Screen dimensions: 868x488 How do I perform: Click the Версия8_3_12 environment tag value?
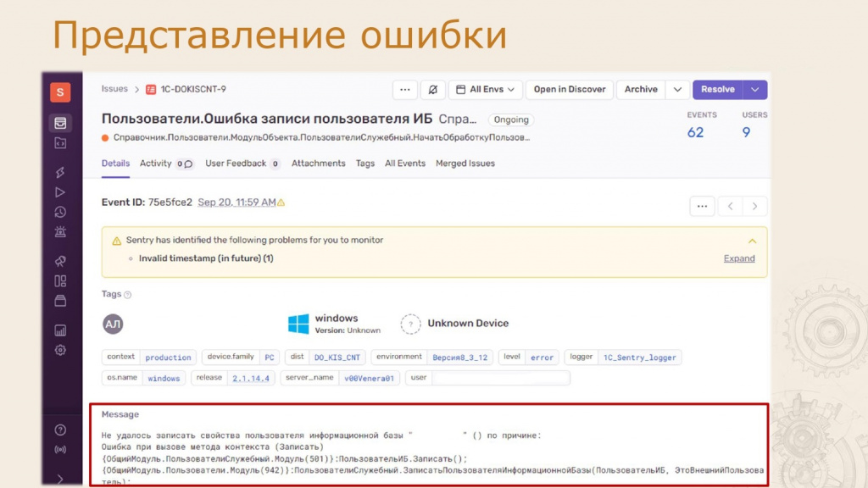[460, 358]
